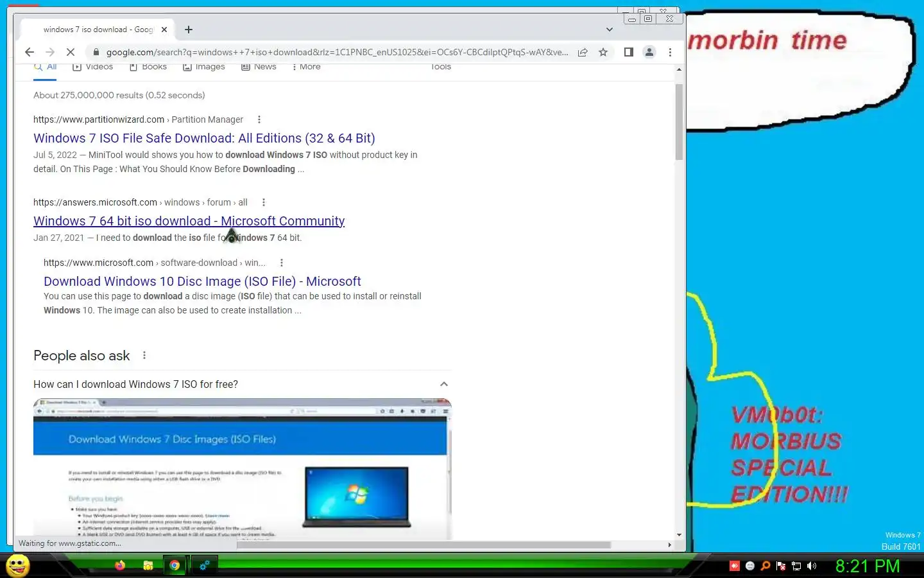Open the People also ask options dots
924x578 pixels.
point(144,355)
